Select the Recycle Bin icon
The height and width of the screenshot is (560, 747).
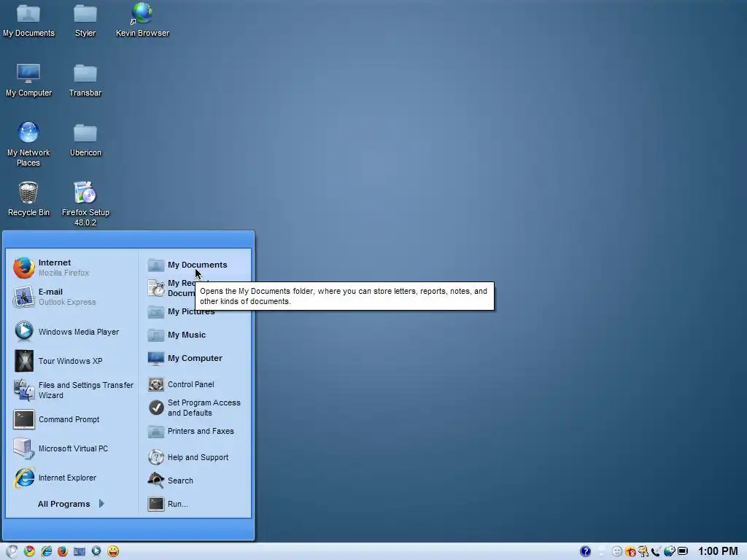[x=28, y=199]
